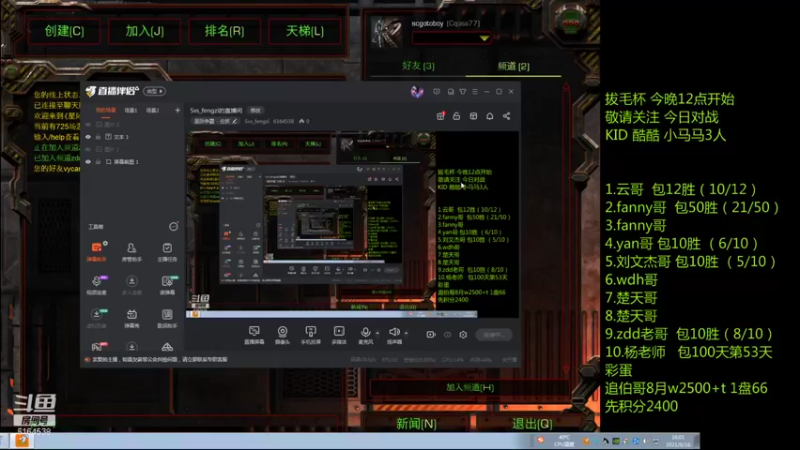Click the 创建(C) button in the game lobby
This screenshot has width=800, height=450.
(x=64, y=32)
